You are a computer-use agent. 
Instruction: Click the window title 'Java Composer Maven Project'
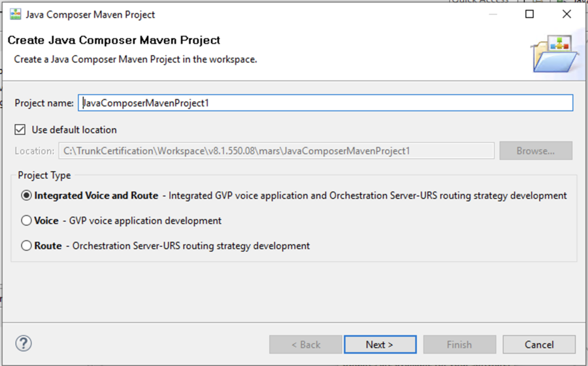(90, 14)
